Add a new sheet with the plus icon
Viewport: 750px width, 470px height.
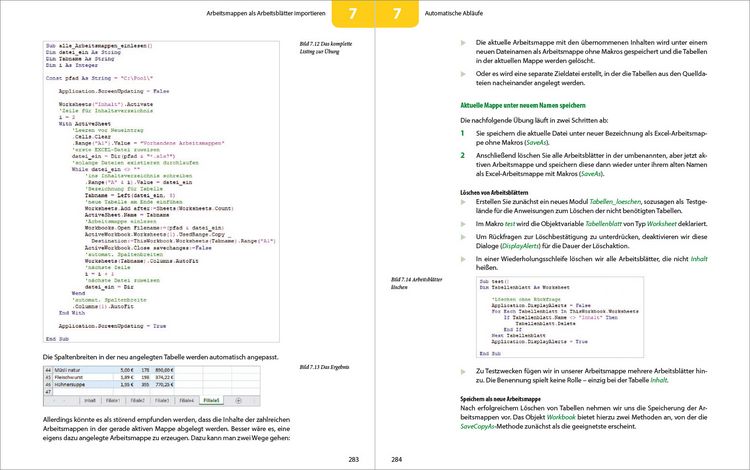pos(238,401)
